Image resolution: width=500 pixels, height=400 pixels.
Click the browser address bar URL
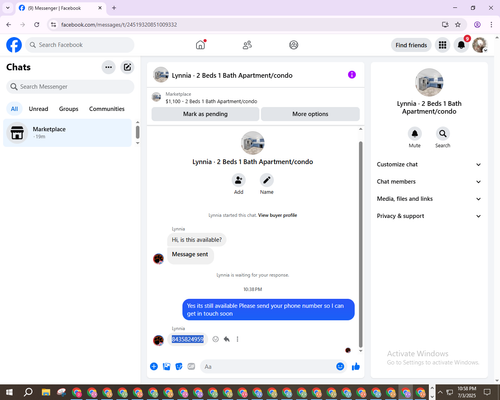(x=119, y=25)
